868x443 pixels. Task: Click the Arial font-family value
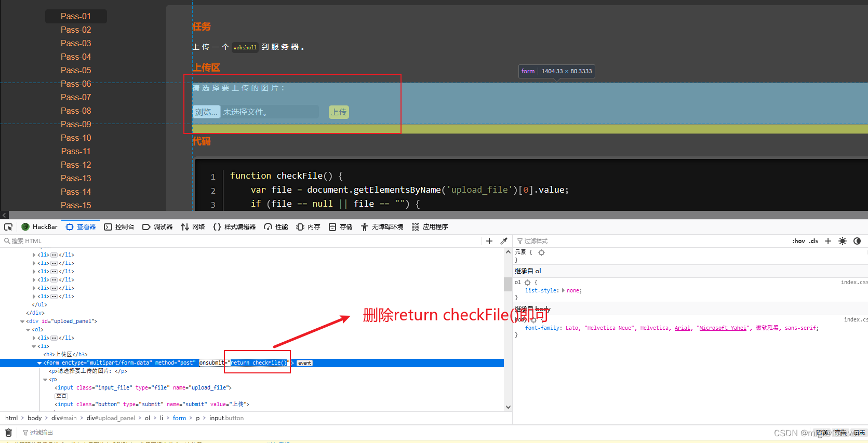pos(683,328)
